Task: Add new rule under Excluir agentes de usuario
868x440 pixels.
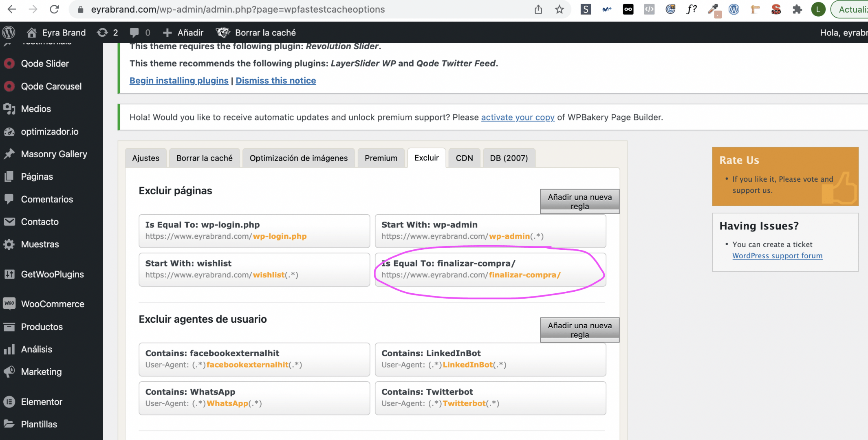Action: click(x=580, y=330)
